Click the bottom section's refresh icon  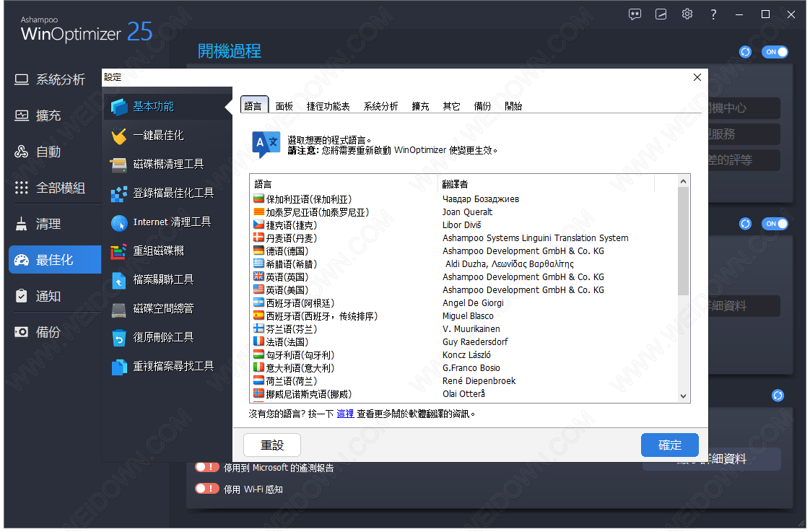(778, 396)
